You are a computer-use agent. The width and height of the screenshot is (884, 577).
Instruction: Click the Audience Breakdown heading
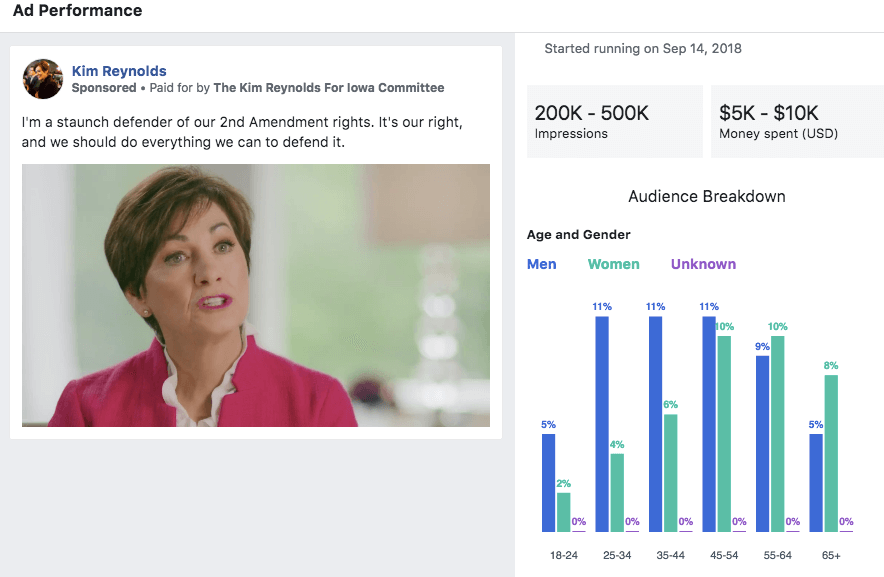[x=706, y=197]
